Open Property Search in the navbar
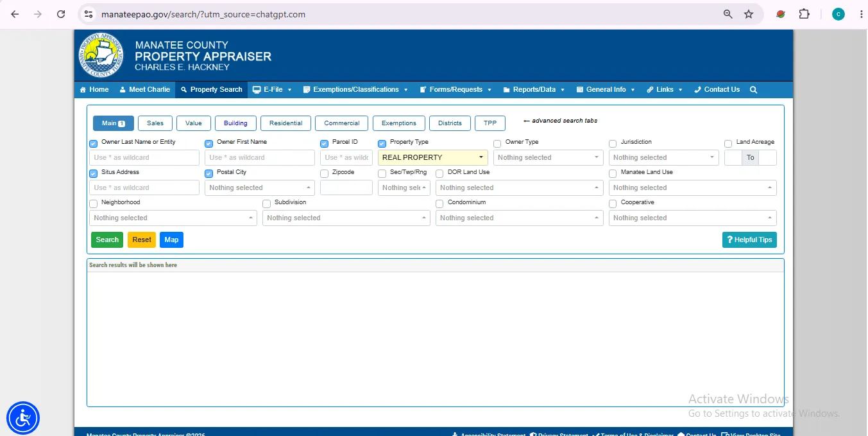Screen dimensions: 868x436 (212, 90)
